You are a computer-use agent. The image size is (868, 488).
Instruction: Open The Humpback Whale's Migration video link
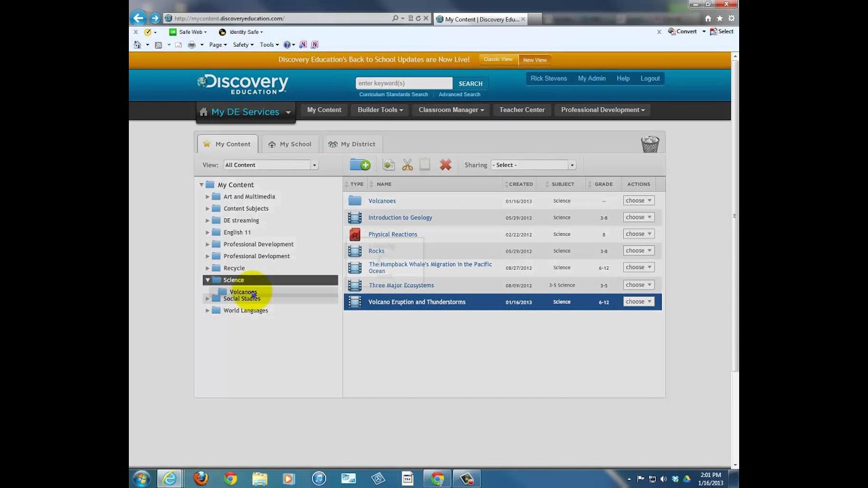(x=430, y=268)
